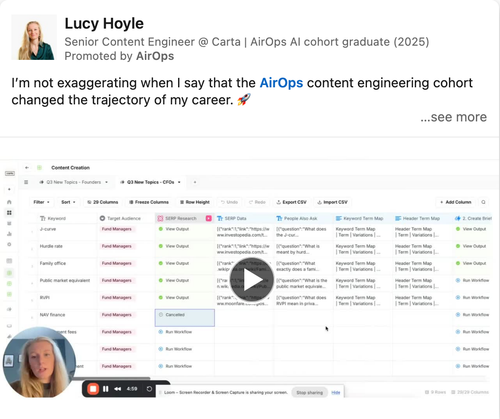
Task: Open Lucy Hoyle's profile photo
Action: coord(34,37)
